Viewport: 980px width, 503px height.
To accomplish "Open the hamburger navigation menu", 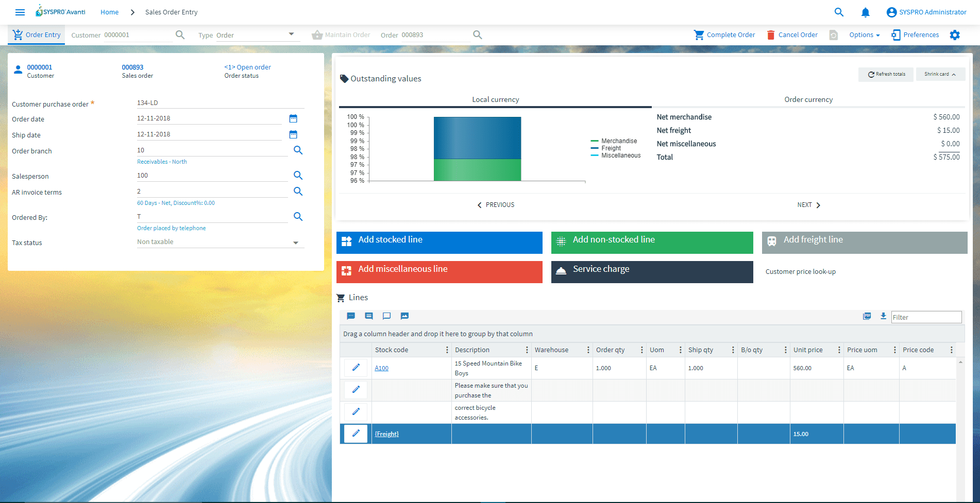I will 20,12.
